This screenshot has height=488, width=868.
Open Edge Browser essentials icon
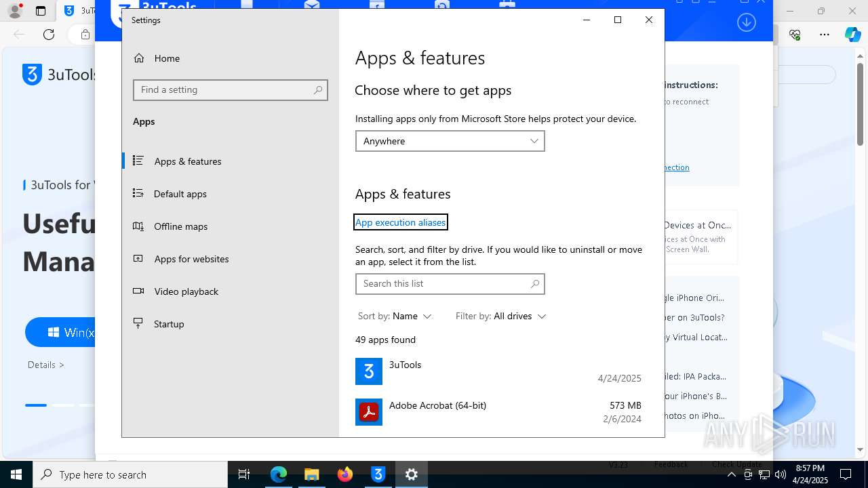[795, 35]
